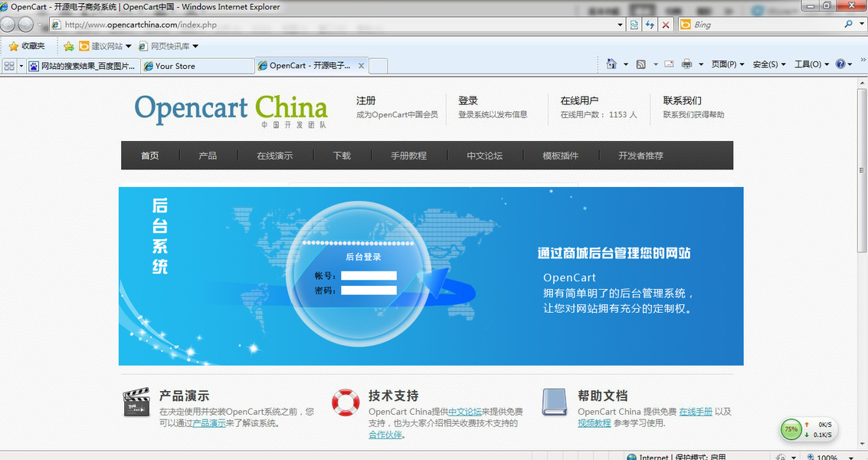Click the Home icon in command bar
This screenshot has width=868, height=460.
(x=611, y=64)
